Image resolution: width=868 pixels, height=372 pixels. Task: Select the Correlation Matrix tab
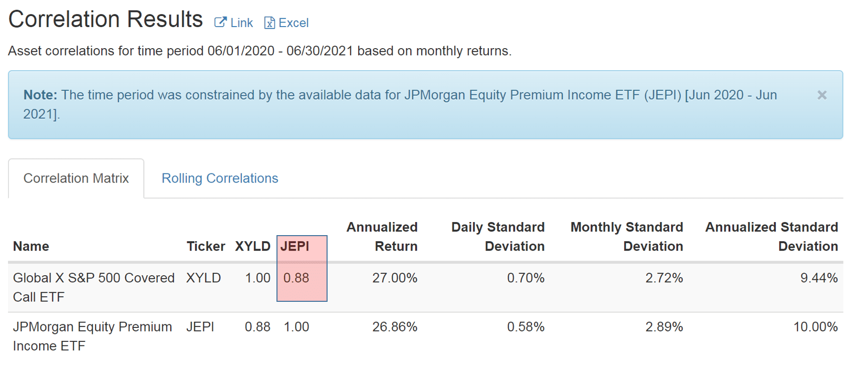(x=76, y=178)
